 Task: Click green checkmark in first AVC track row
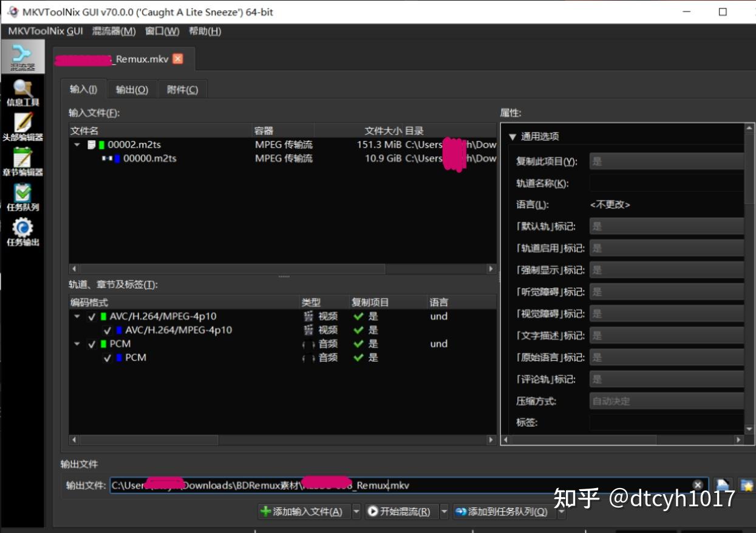(x=359, y=316)
